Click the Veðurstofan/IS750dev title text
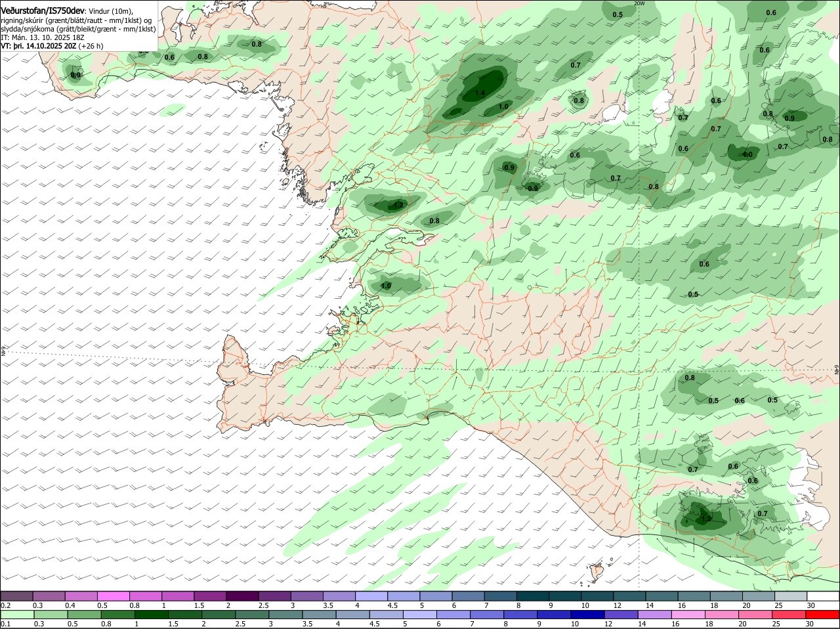The image size is (840, 629). (43, 11)
